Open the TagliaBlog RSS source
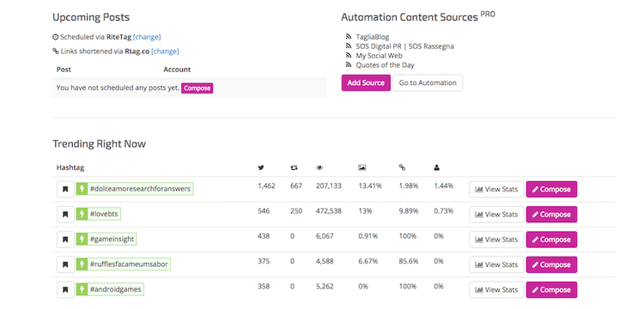Image resolution: width=644 pixels, height=309 pixels. [372, 37]
